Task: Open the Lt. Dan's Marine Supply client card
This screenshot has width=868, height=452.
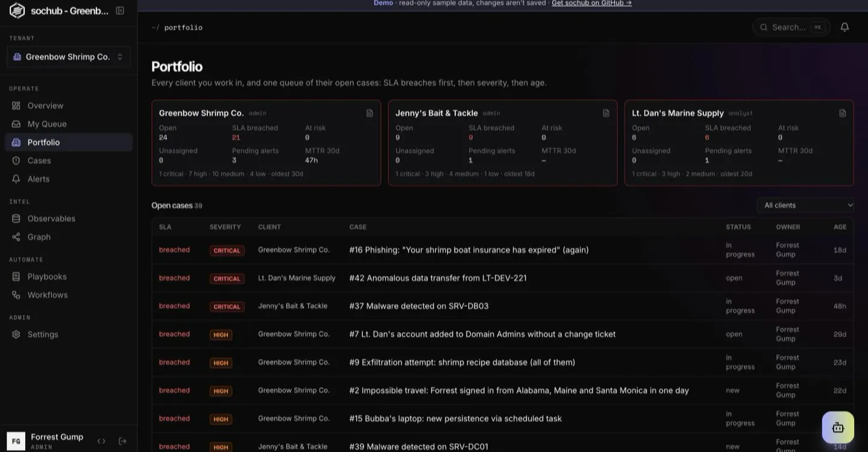Action: pos(740,143)
